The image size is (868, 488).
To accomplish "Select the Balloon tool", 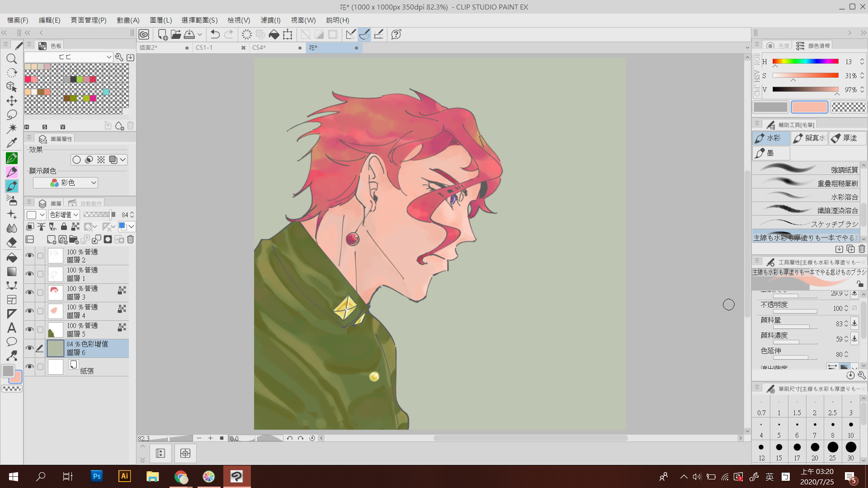I will point(12,342).
